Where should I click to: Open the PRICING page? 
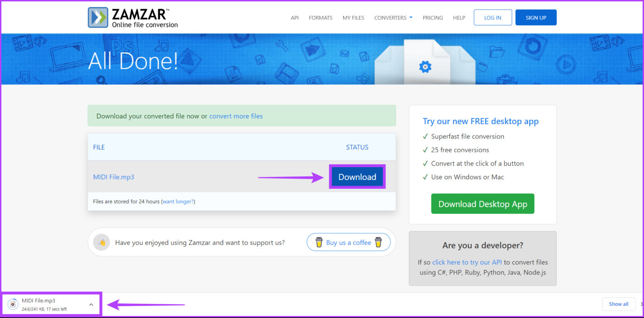[x=433, y=18]
